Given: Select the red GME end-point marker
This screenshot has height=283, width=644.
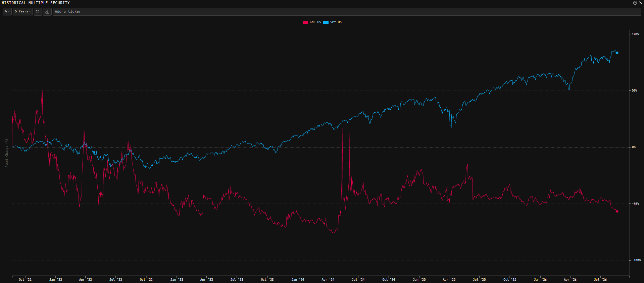Looking at the screenshot, I should [617, 211].
